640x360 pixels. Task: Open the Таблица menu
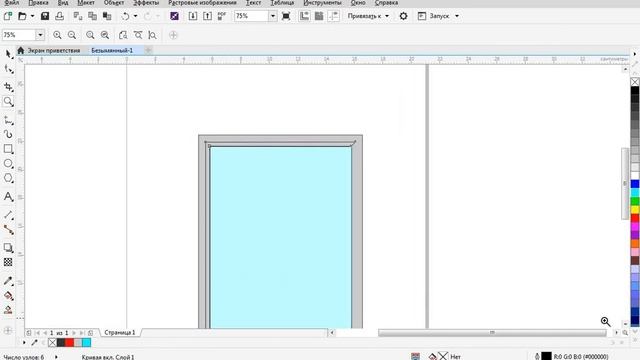coord(282,3)
